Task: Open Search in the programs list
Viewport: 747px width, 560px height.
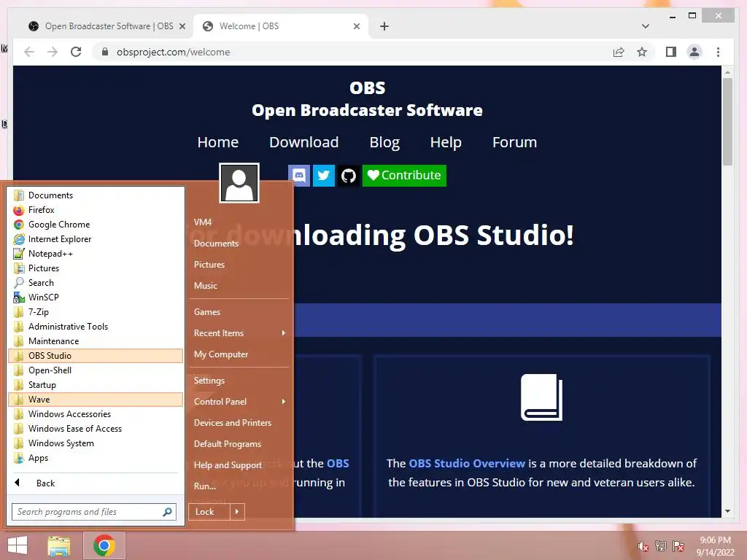Action: pyautogui.click(x=96, y=283)
